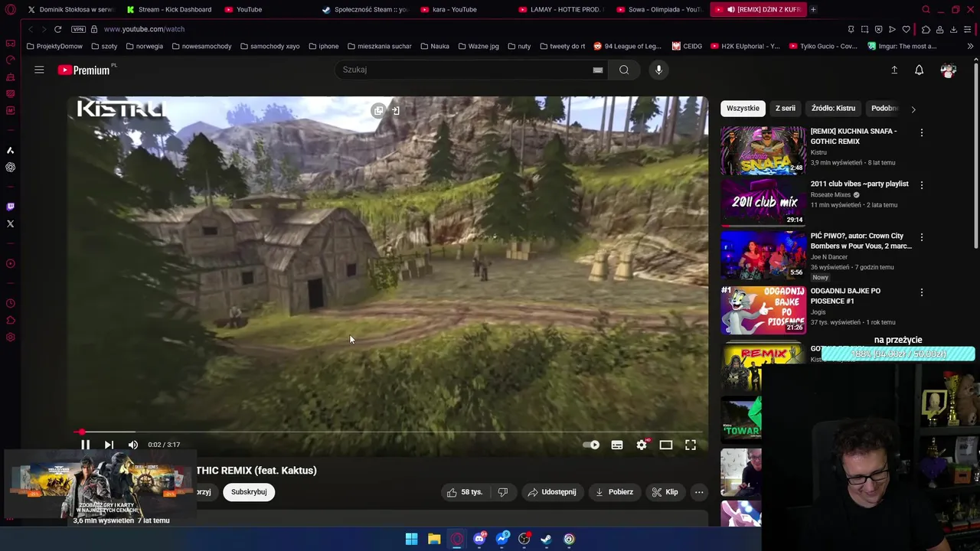Screen dimensions: 980x551
Task: Toggle the VPN badge in address bar
Action: [78, 29]
